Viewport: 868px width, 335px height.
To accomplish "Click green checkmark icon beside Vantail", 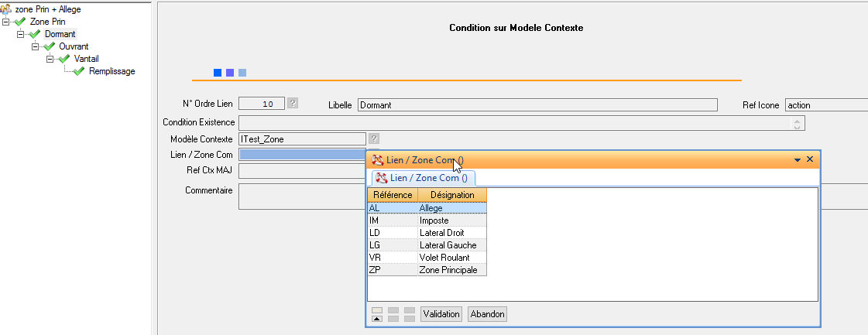I will (x=64, y=59).
